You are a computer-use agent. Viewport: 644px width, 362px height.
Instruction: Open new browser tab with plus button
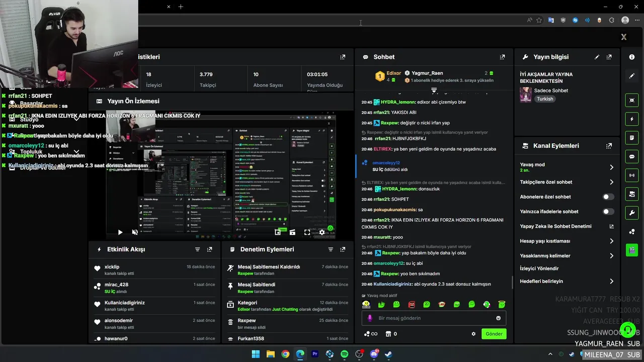pyautogui.click(x=181, y=7)
